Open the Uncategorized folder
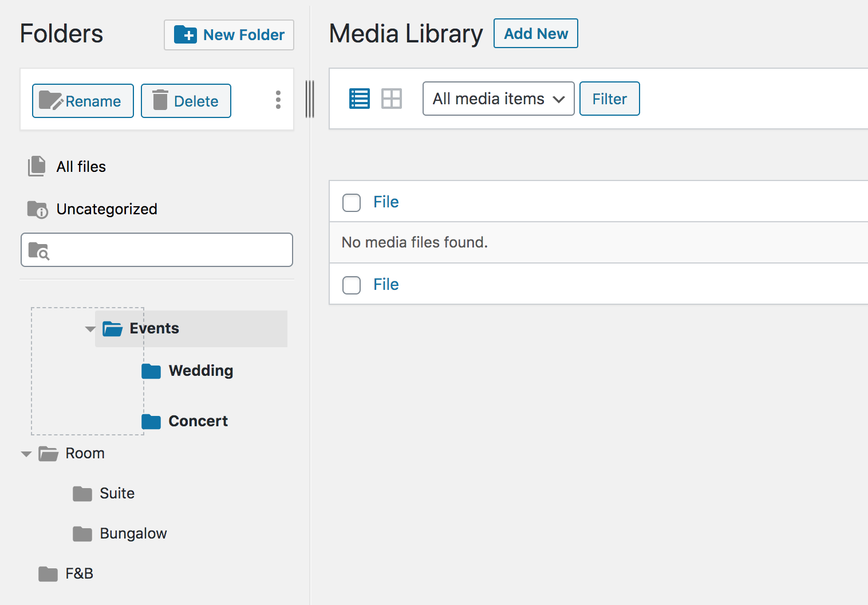 (x=106, y=209)
